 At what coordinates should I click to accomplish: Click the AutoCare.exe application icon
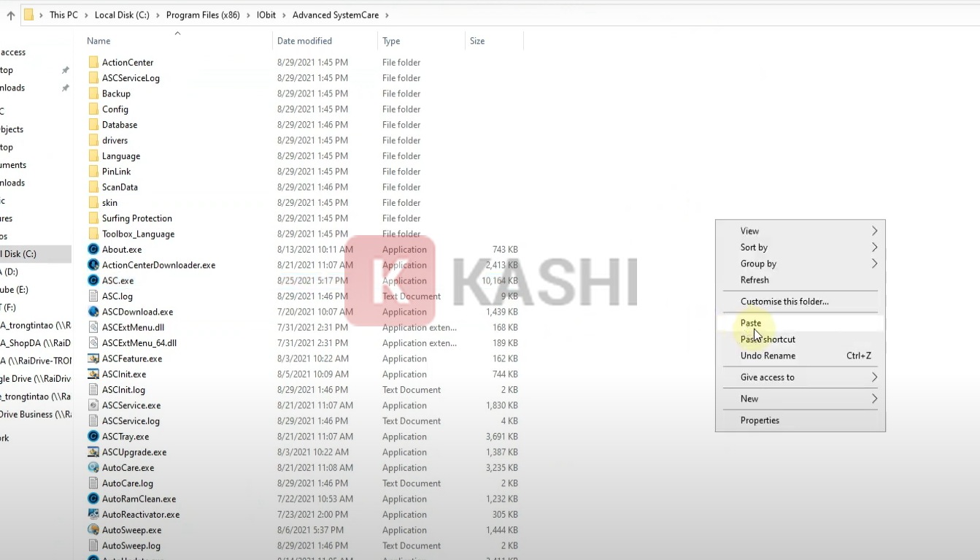[x=93, y=467]
